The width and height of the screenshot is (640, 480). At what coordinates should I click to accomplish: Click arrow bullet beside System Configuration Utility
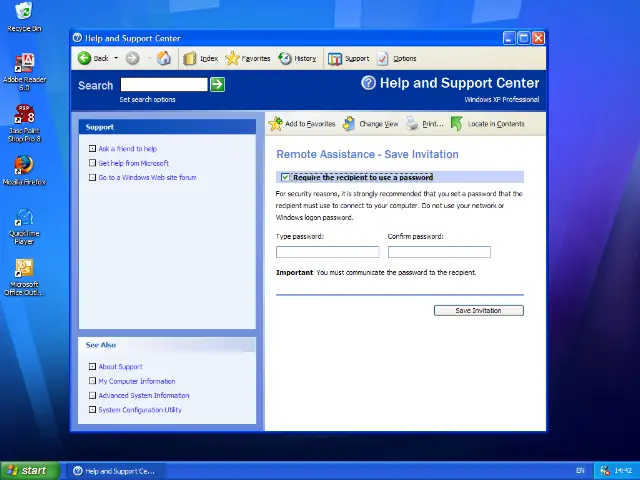92,409
